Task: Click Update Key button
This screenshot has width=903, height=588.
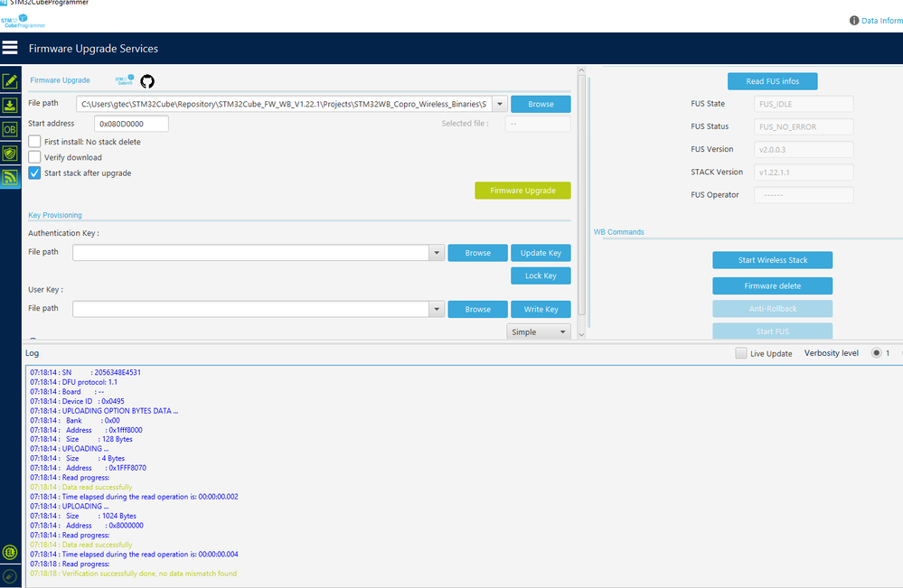Action: coord(541,253)
